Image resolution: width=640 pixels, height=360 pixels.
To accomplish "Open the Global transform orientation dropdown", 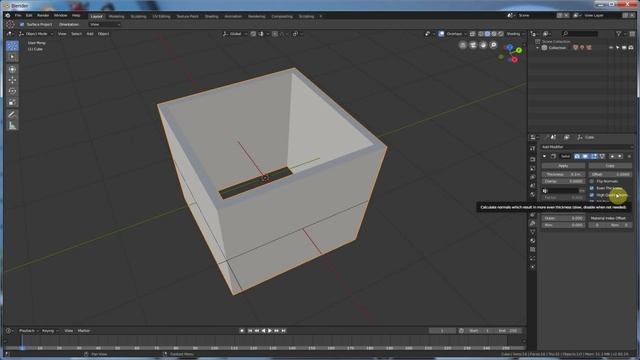I will click(235, 34).
